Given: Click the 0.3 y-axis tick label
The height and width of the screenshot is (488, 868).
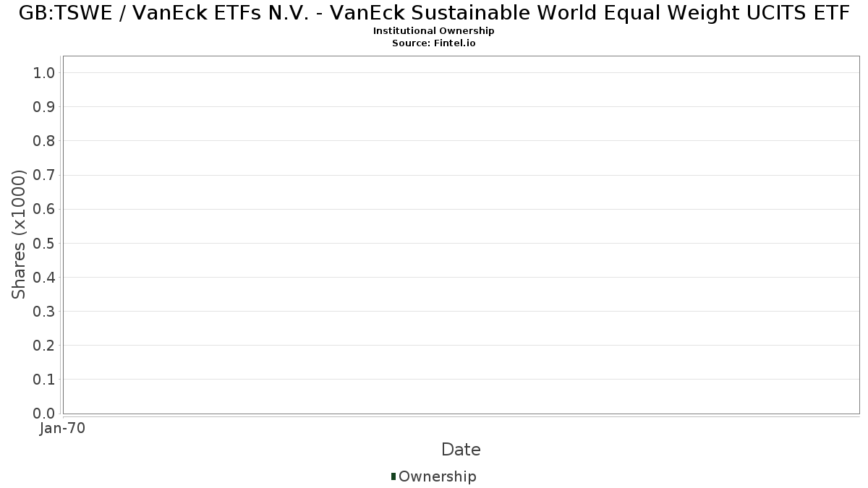Looking at the screenshot, I should (x=44, y=311).
